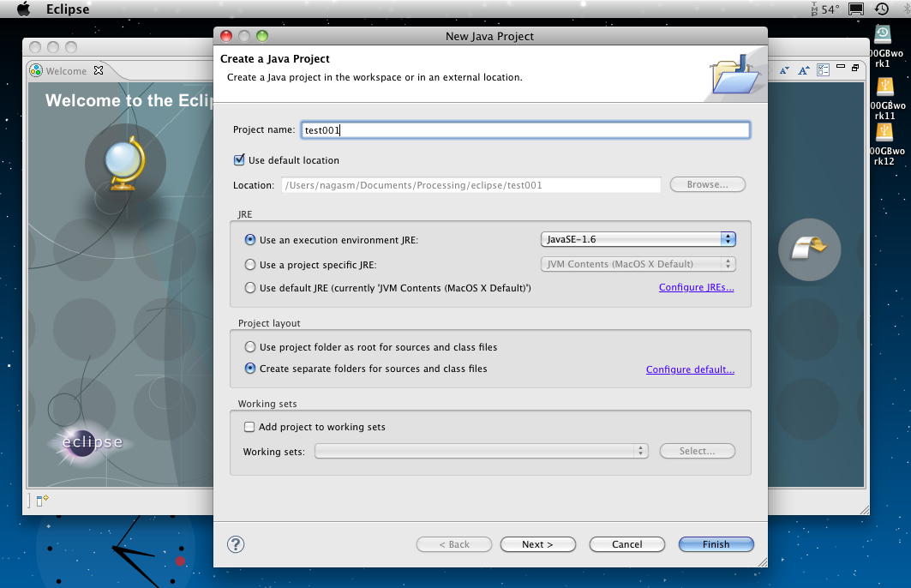Screen dimensions: 911x588
Task: Select Create separate folders option
Action: pyautogui.click(x=250, y=369)
